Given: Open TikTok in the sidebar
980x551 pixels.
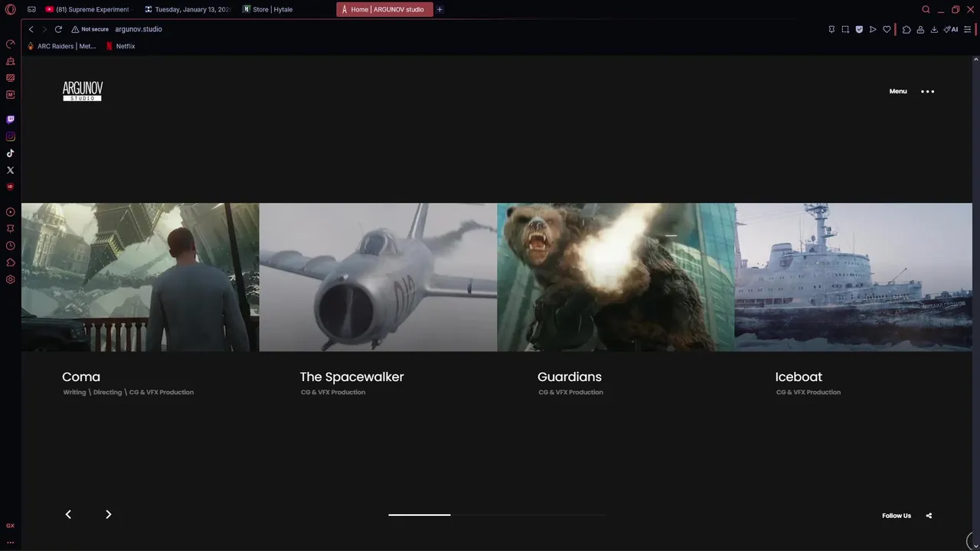Looking at the screenshot, I should [10, 153].
